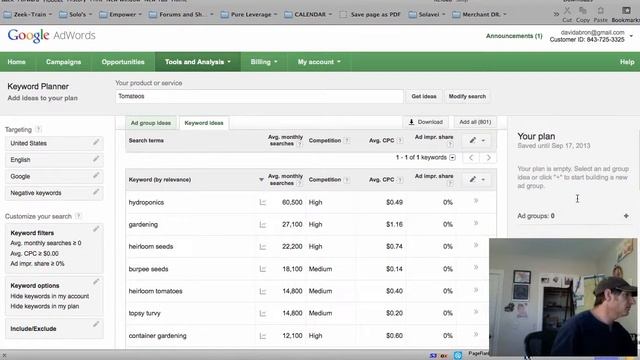
Task: Add new ad group plus icon
Action: [x=626, y=216]
